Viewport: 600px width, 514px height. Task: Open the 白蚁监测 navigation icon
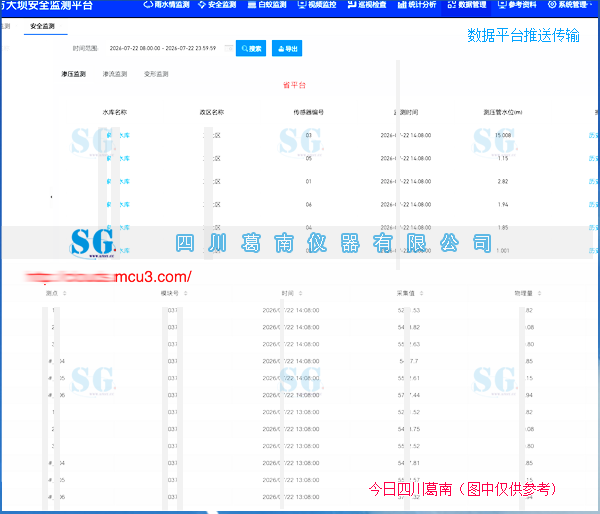point(251,5)
